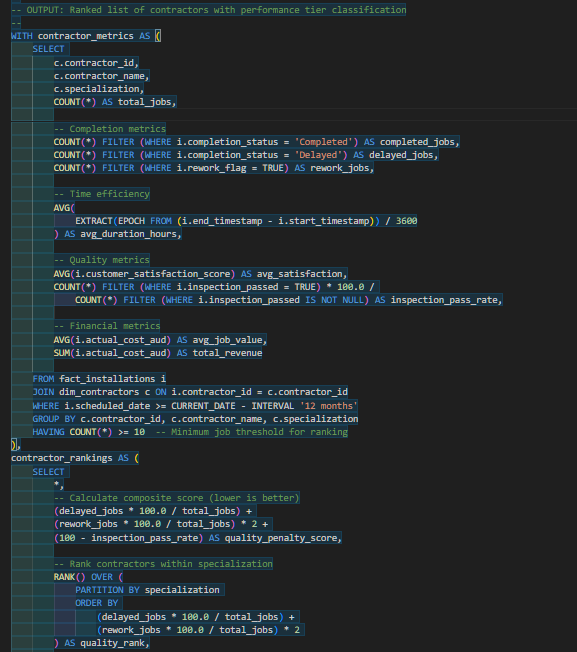577x652 pixels.
Task: Click the 'WITH contractor_metrics AS' line
Action: (x=86, y=36)
